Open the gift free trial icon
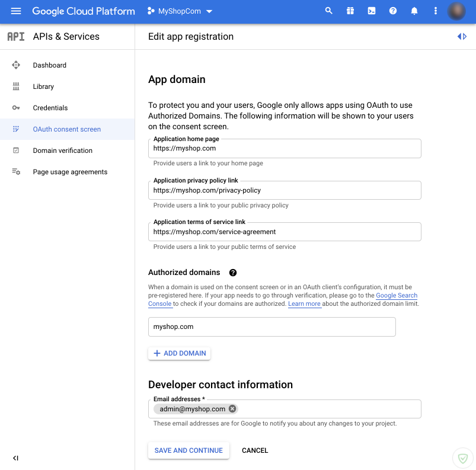476x470 pixels. pos(350,11)
